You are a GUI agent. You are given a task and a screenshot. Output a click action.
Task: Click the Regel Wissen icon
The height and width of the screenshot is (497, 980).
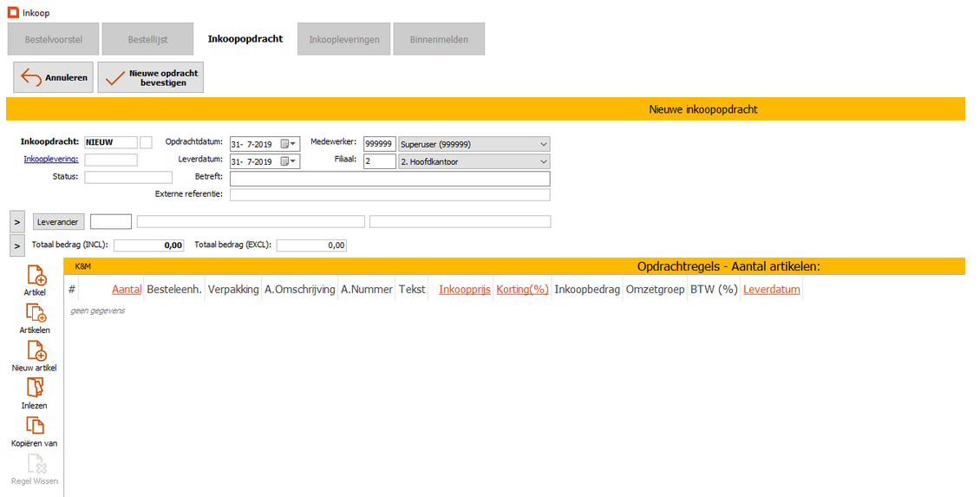(x=36, y=464)
